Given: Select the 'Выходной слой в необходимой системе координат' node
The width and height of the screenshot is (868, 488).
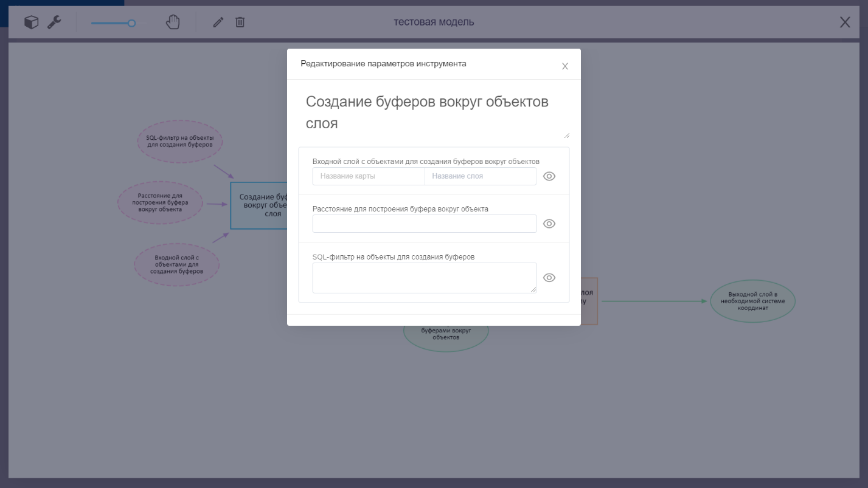Looking at the screenshot, I should [x=752, y=301].
